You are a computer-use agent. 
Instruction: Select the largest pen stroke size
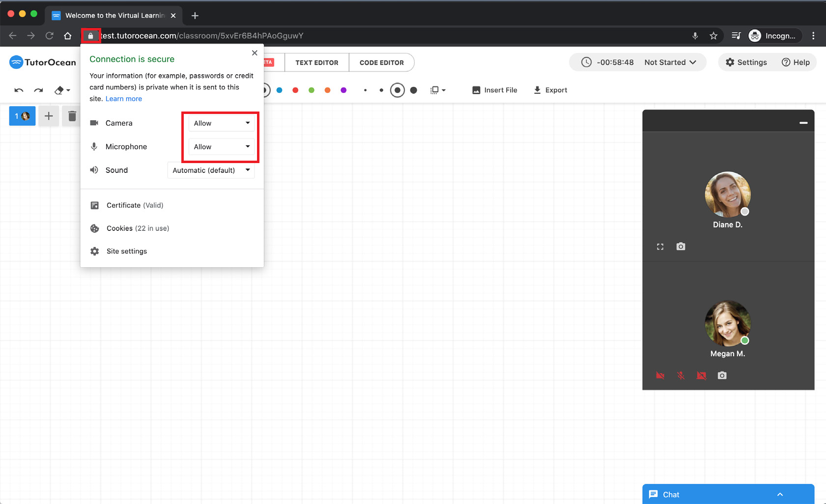click(414, 90)
